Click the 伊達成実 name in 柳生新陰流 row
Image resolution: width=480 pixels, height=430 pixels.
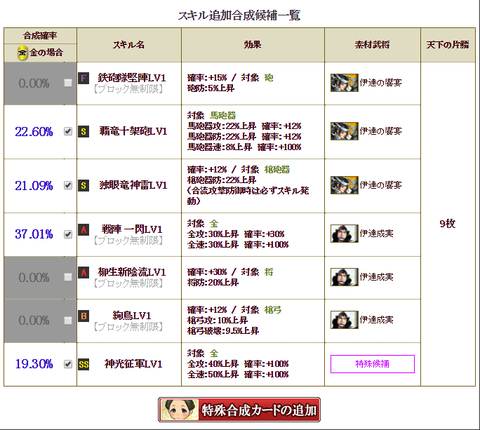376,277
